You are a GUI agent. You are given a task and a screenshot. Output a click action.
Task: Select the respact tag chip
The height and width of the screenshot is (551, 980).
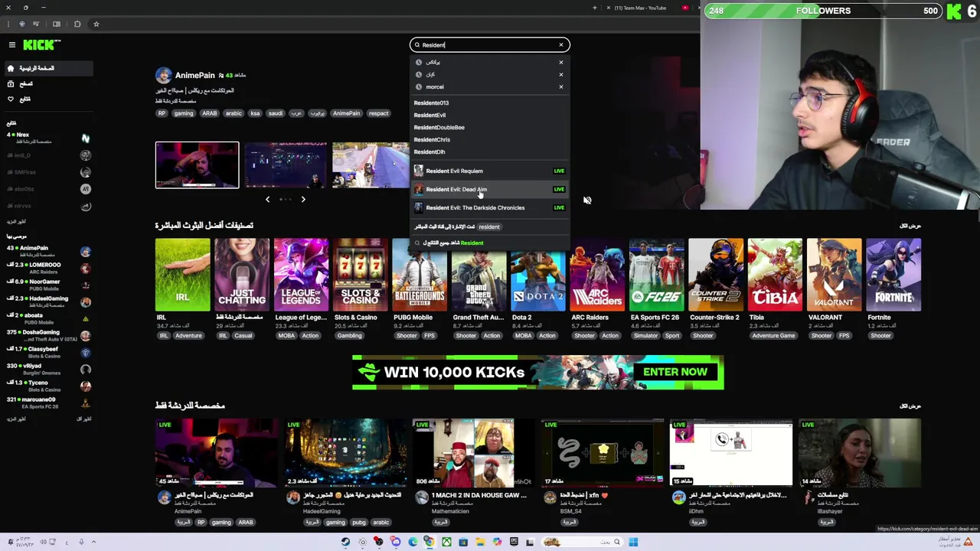[378, 113]
